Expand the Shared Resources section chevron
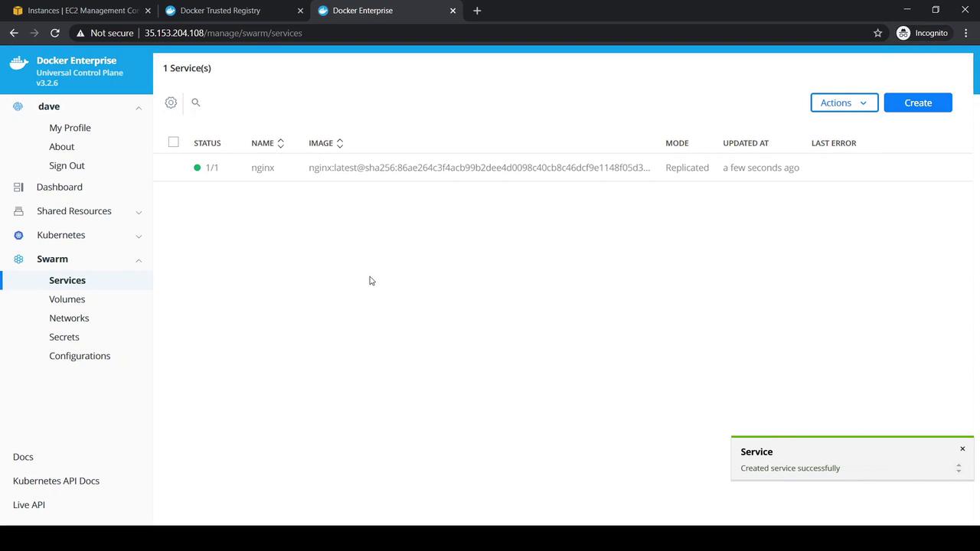 coord(139,212)
